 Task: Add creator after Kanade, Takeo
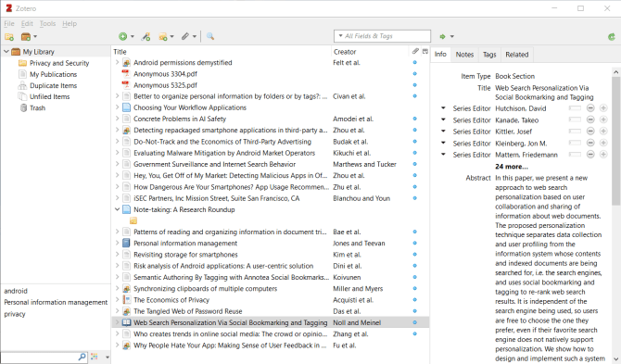(603, 119)
